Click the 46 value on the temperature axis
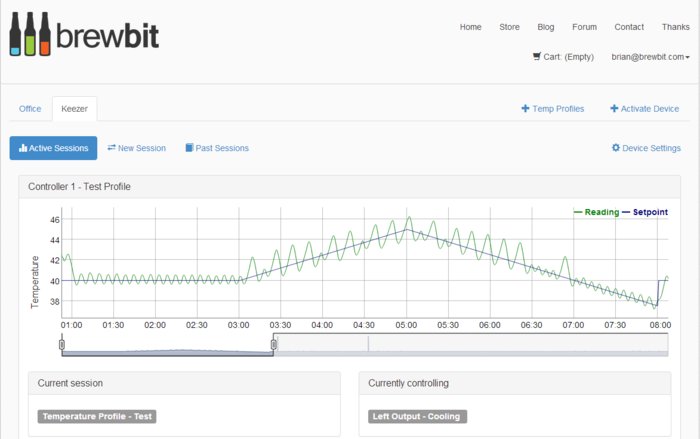Image resolution: width=700 pixels, height=439 pixels. click(54, 219)
